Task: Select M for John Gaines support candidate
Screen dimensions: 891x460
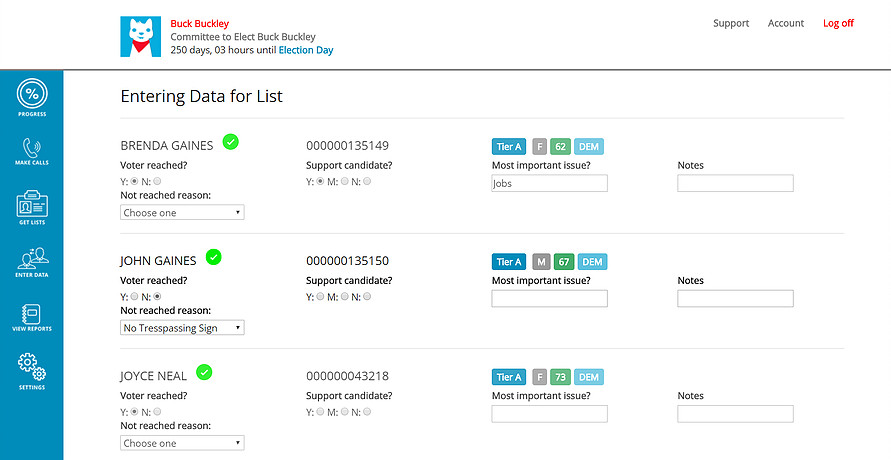Action: (344, 296)
